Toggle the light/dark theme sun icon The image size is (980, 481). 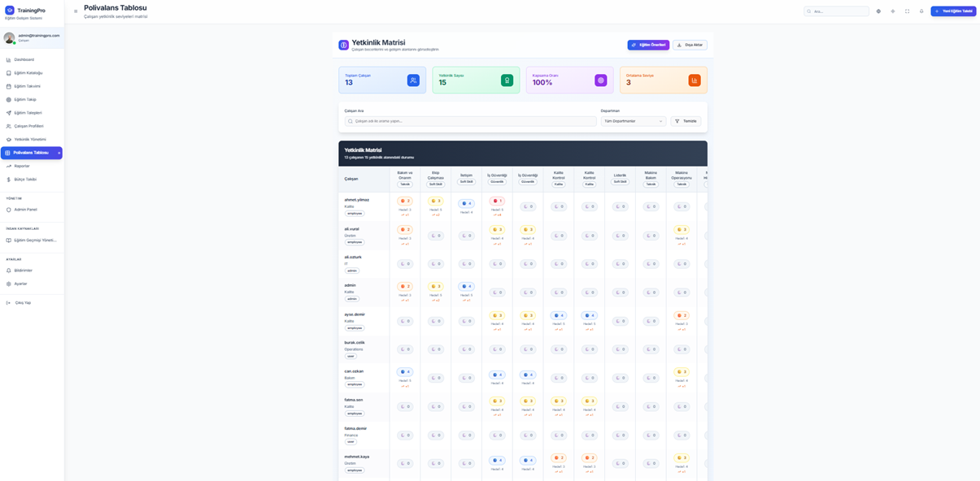coord(893,11)
